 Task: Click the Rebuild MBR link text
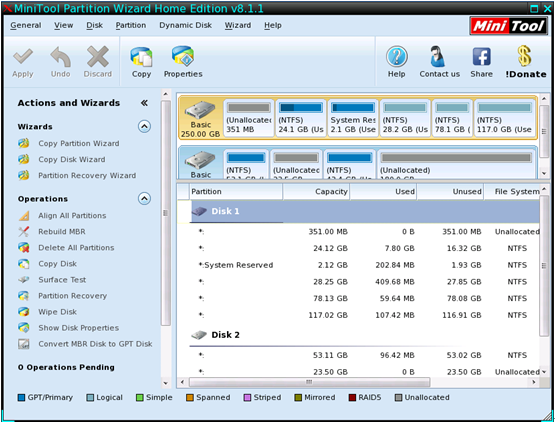tap(62, 231)
